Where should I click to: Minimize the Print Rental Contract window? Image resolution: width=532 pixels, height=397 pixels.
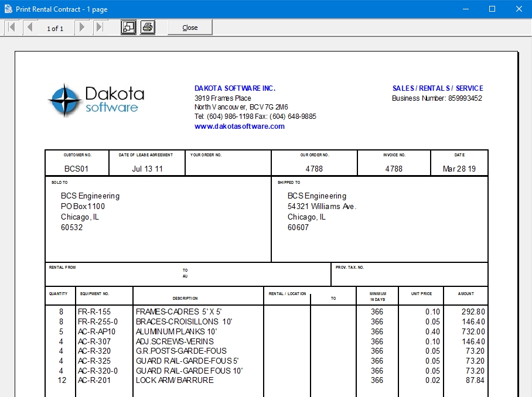click(x=466, y=9)
